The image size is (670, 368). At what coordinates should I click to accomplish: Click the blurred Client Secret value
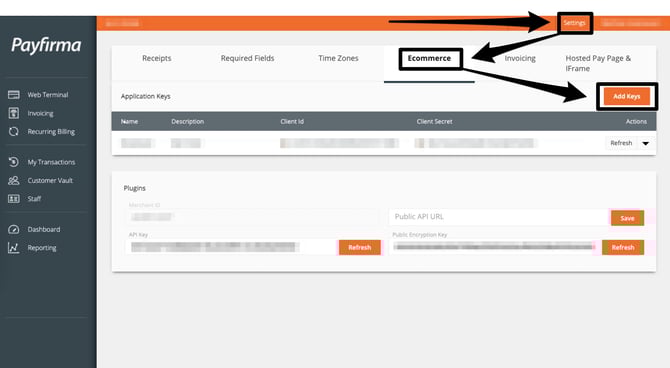tap(475, 143)
